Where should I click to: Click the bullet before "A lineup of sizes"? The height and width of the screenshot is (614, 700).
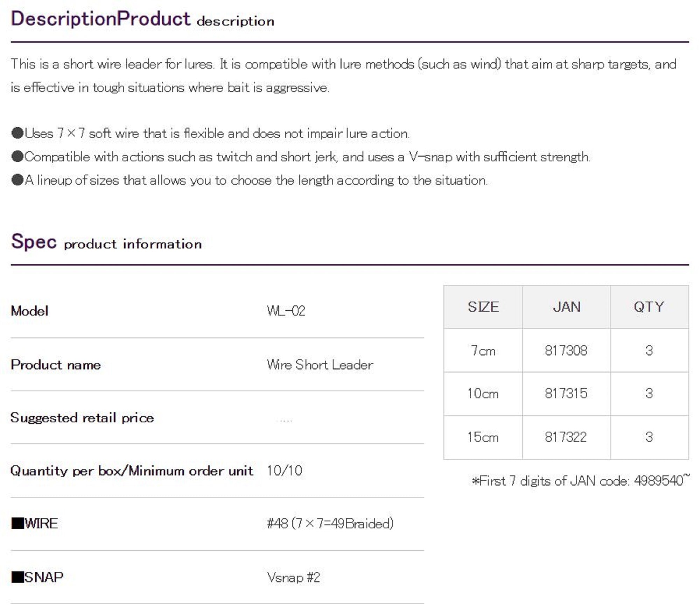pos(17,180)
